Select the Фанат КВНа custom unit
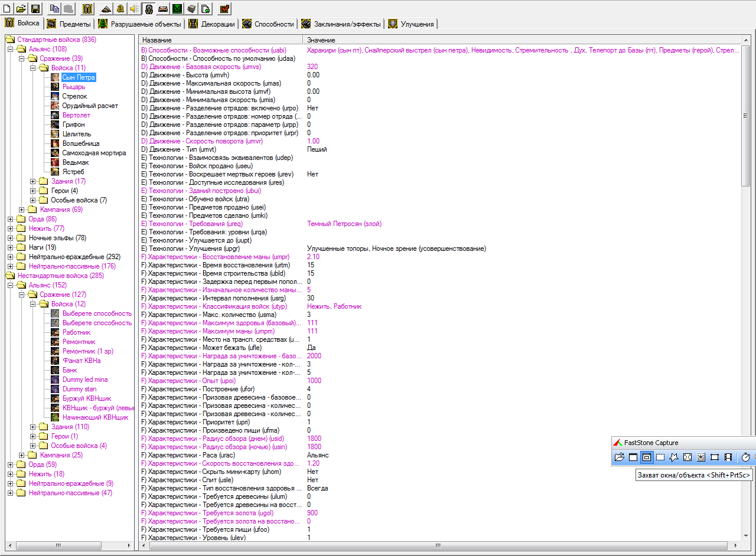The height and width of the screenshot is (556, 756). [x=81, y=361]
